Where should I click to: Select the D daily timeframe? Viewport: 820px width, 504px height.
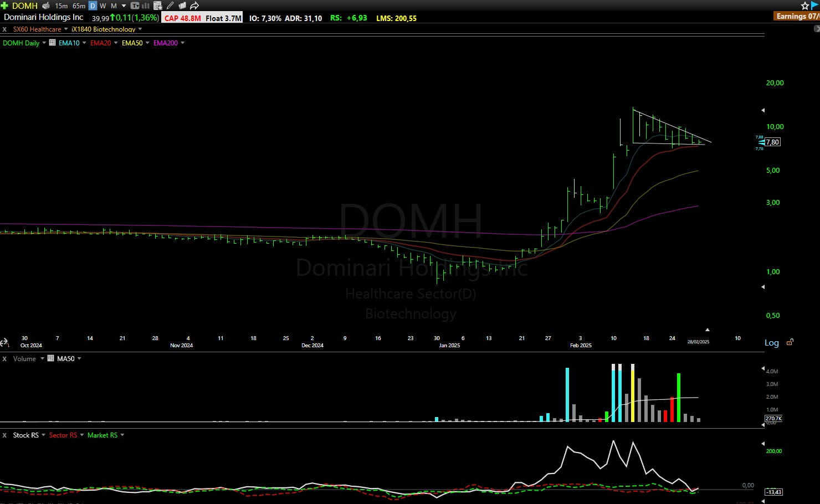tap(93, 6)
